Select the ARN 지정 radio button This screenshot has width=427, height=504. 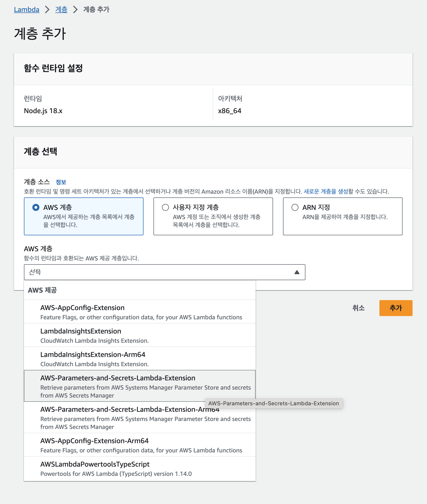coord(295,207)
